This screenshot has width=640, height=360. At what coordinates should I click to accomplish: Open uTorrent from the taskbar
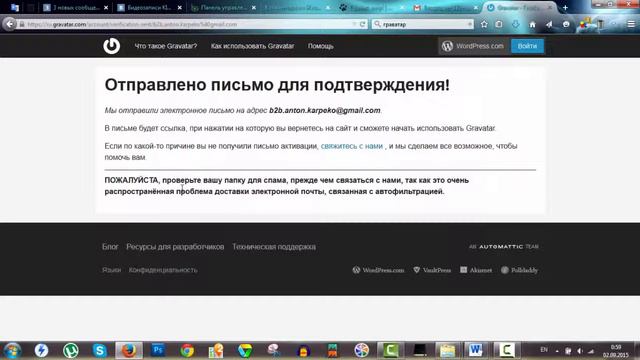(x=71, y=350)
